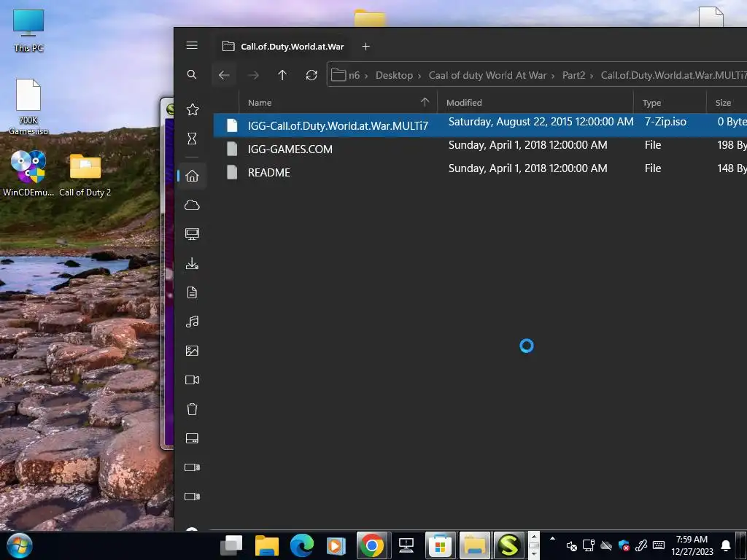Image resolution: width=747 pixels, height=560 pixels.
Task: Open Videos from the sidebar
Action: (x=192, y=380)
